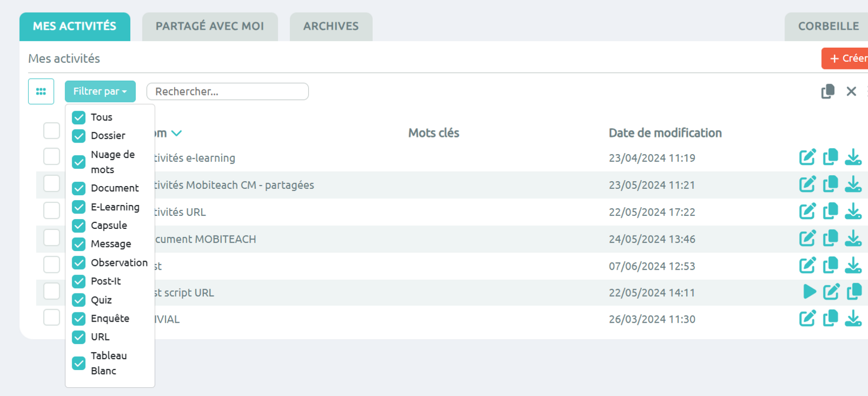The width and height of the screenshot is (868, 396).
Task: Switch to Partagé avec moi tab
Action: coord(210,27)
